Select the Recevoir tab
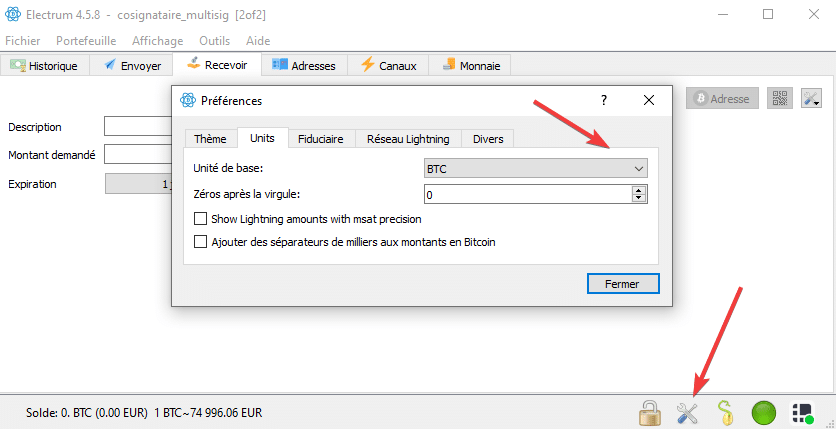The height and width of the screenshot is (429, 836). 217,64
